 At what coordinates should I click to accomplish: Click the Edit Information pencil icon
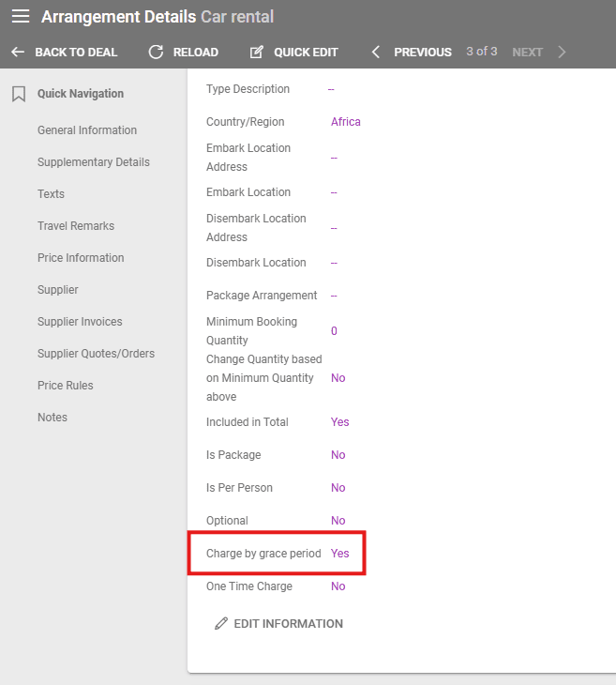(x=221, y=624)
